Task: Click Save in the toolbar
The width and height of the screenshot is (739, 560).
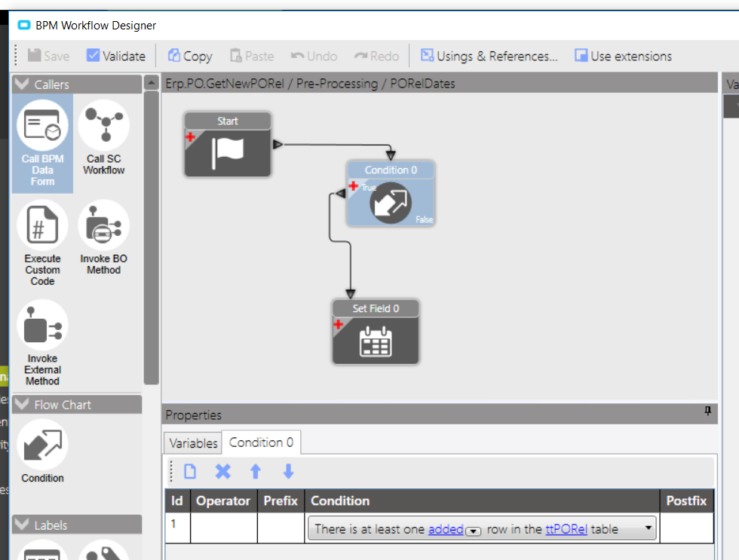Action: pos(48,56)
